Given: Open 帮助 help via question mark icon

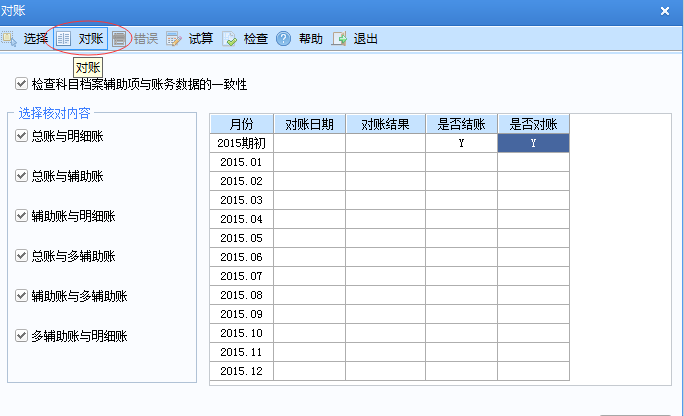Looking at the screenshot, I should (284, 39).
